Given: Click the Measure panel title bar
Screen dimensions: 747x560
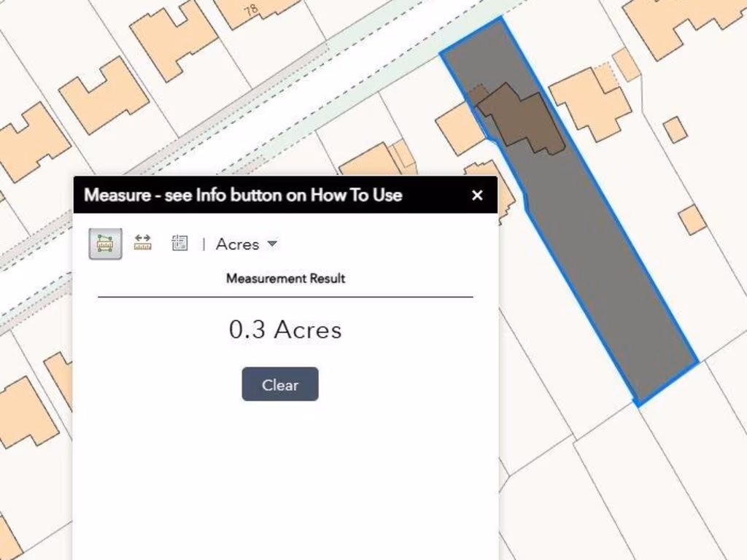Looking at the screenshot, I should click(243, 195).
